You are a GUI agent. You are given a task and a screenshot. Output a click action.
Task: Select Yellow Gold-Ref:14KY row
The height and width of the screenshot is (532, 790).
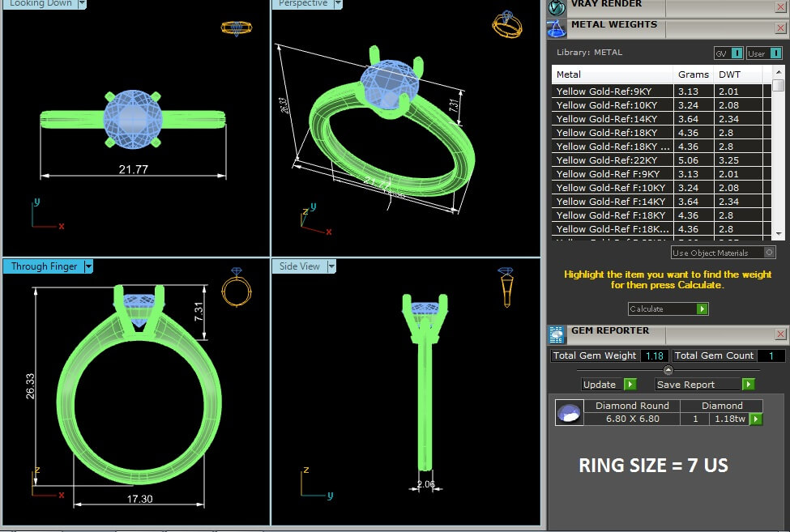612,119
